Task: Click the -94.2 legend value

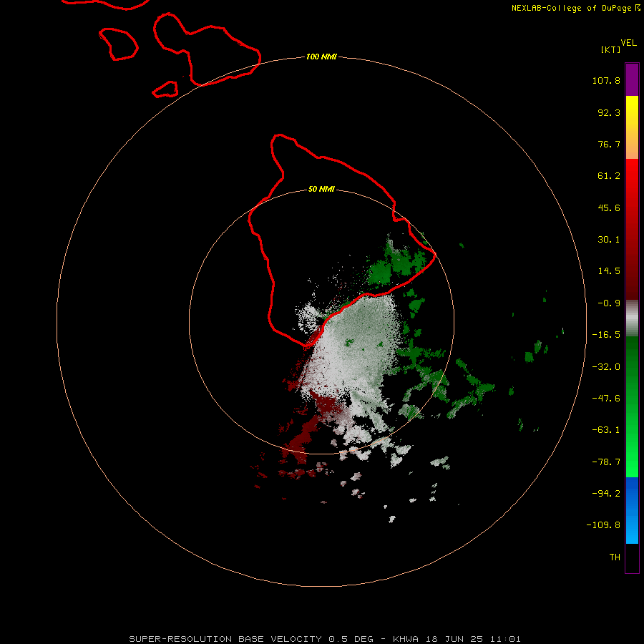Action: [x=606, y=494]
